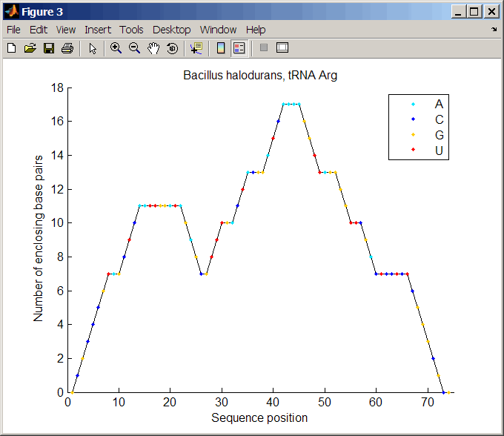The image size is (504, 436).
Task: Save the figure with the floppy icon
Action: (49, 48)
